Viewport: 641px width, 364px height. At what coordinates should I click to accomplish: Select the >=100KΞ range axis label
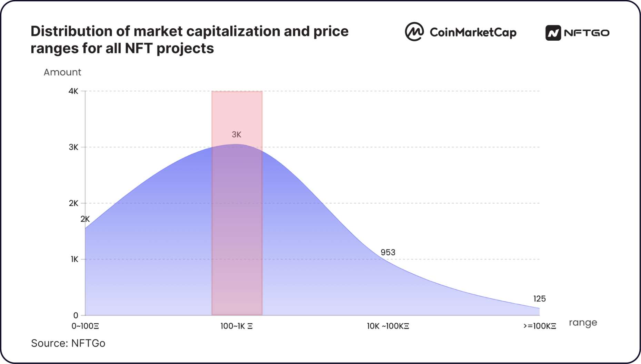540,326
